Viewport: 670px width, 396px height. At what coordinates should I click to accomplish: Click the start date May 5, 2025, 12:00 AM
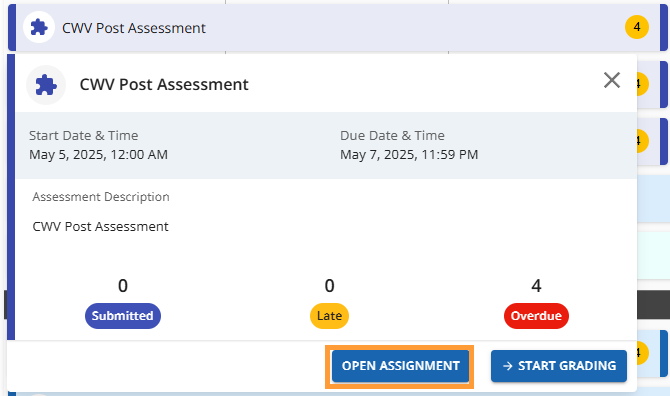click(98, 154)
